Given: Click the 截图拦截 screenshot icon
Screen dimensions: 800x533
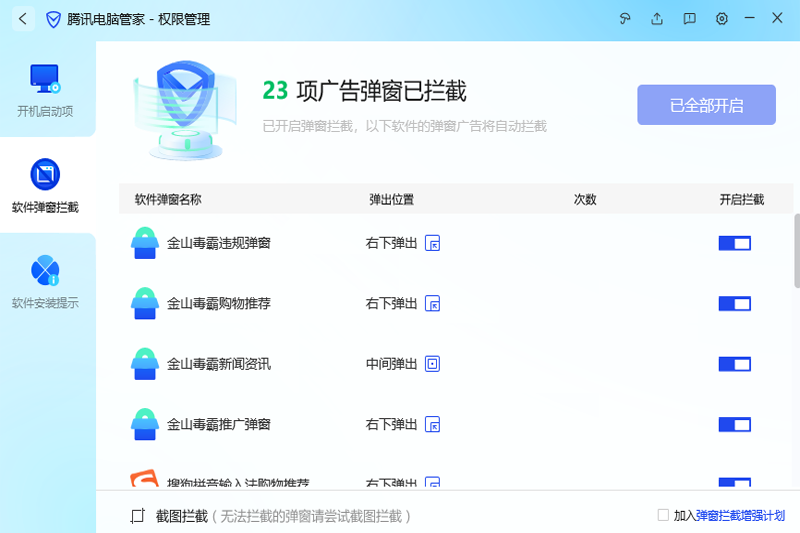Looking at the screenshot, I should tap(138, 516).
